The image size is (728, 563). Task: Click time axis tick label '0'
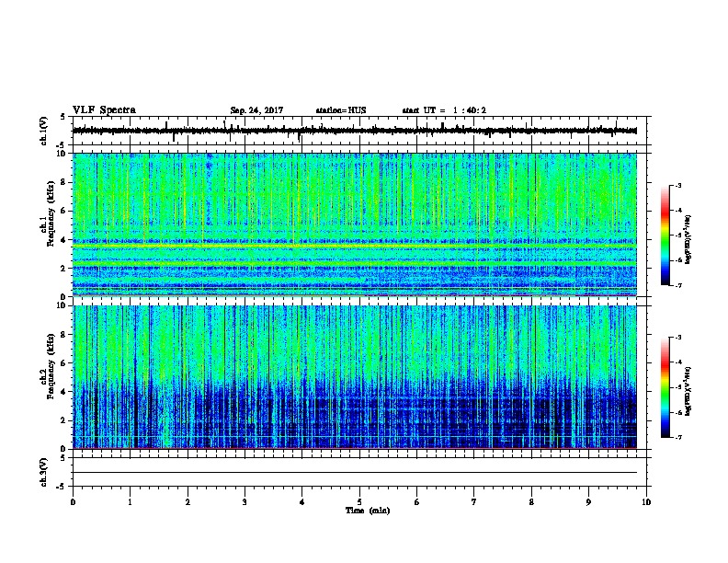coord(73,502)
